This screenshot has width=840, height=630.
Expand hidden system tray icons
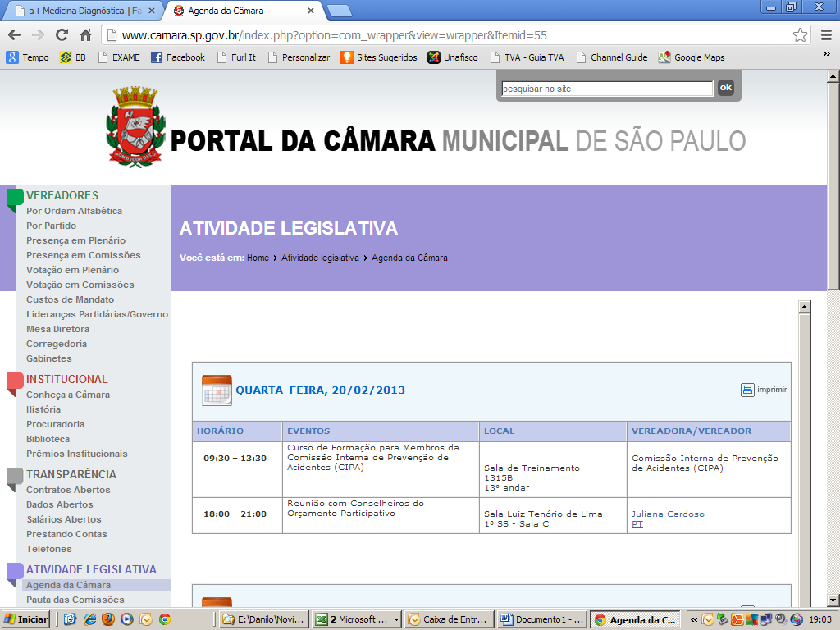pyautogui.click(x=694, y=620)
